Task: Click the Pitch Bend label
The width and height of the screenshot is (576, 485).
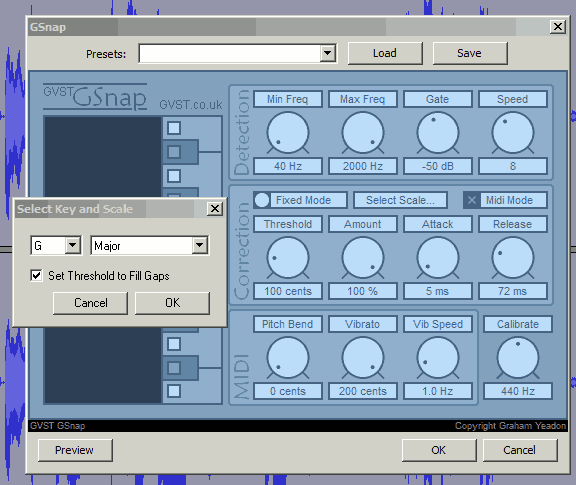Action: point(288,324)
